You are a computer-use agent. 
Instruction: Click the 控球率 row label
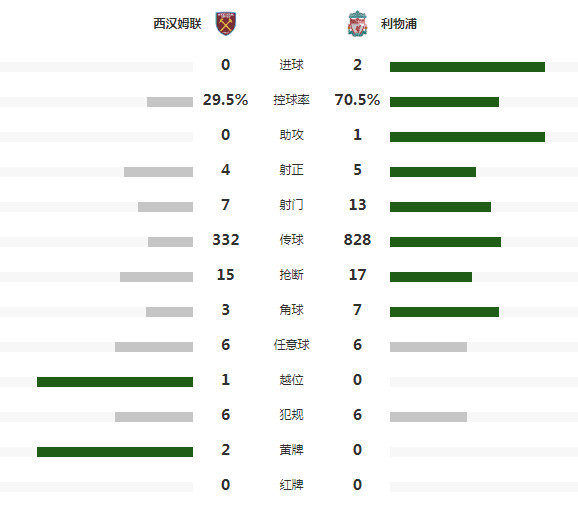click(291, 100)
